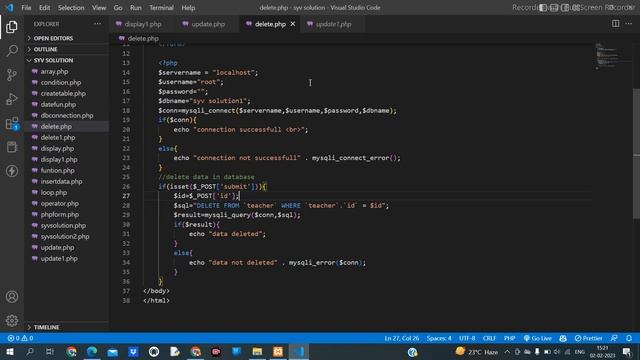This screenshot has width=640, height=360.
Task: Open editor more actions ellipsis
Action: coord(629,24)
